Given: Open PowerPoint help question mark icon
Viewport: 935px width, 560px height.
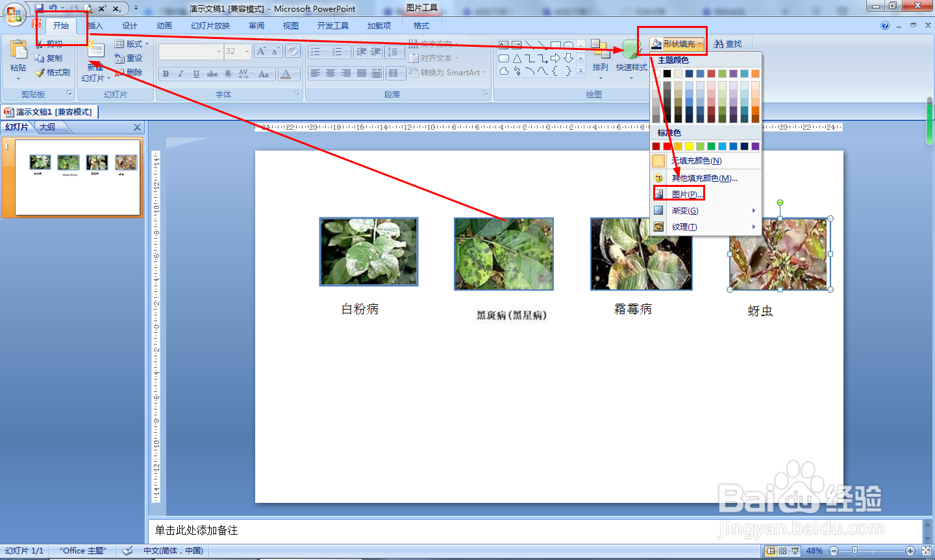Looking at the screenshot, I should pyautogui.click(x=885, y=26).
